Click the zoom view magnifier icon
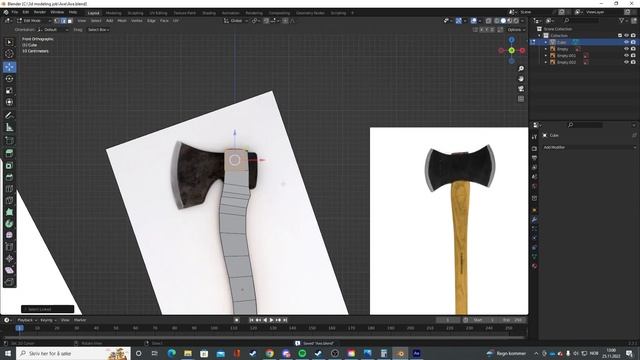 [x=521, y=69]
